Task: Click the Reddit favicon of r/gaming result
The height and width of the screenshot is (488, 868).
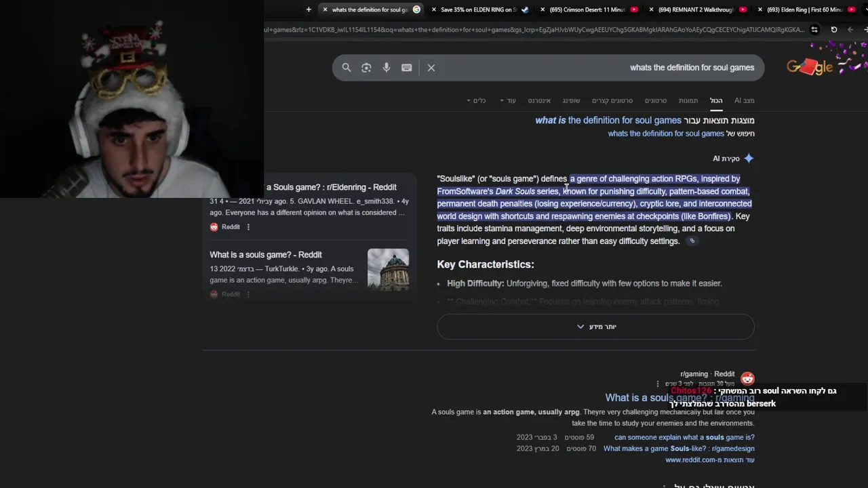Action: 747,378
